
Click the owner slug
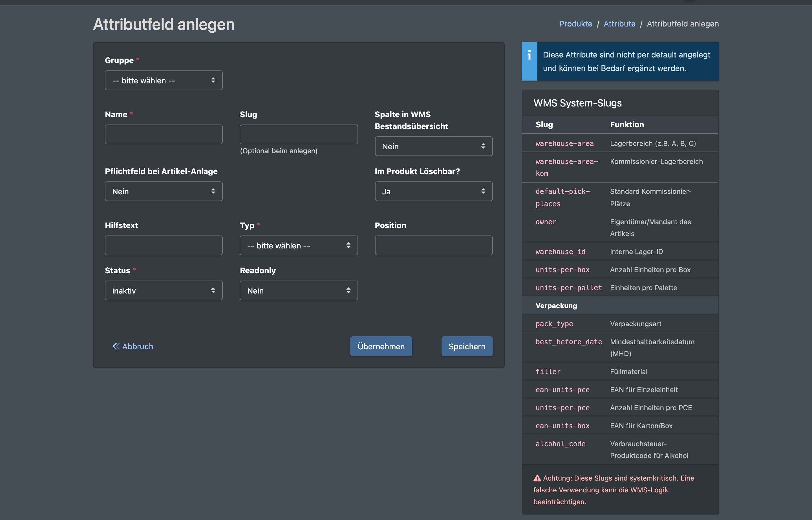(546, 222)
